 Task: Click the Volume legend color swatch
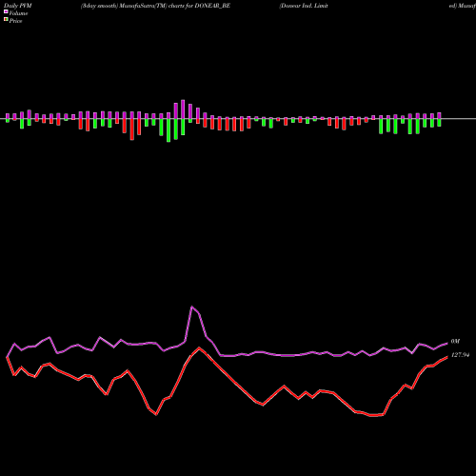(6, 11)
